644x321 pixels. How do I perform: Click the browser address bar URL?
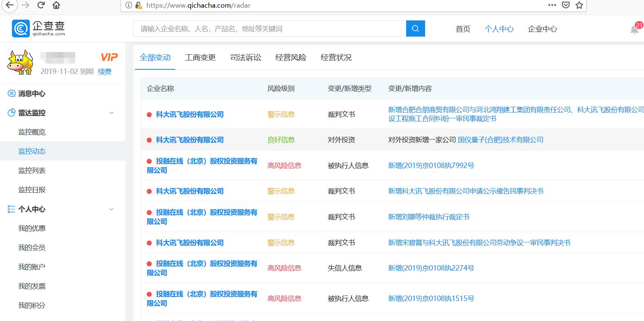198,5
